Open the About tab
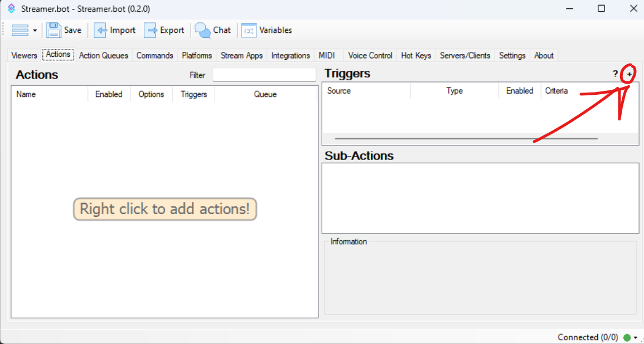The height and width of the screenshot is (344, 644). click(544, 55)
